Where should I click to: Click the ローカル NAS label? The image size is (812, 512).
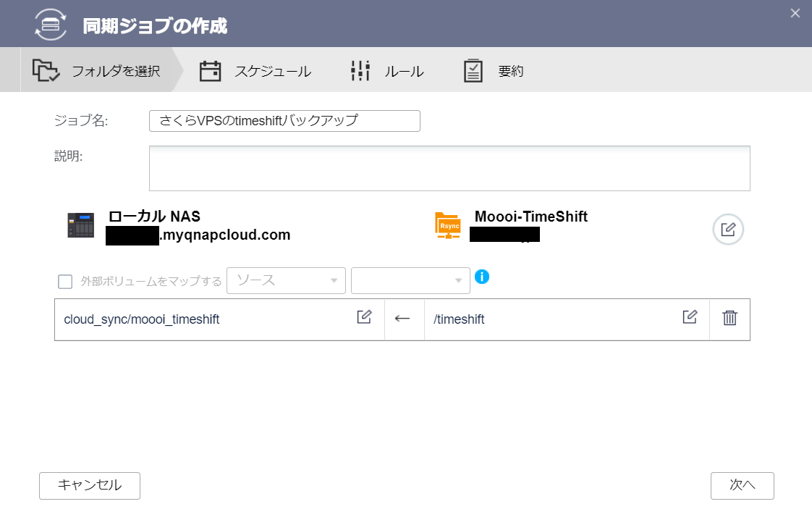154,216
